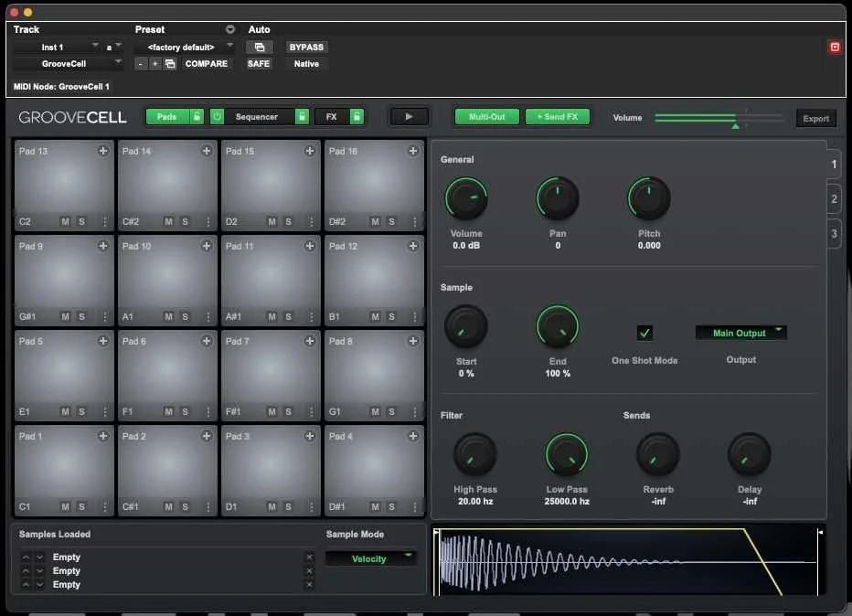Viewport: 852px width, 616px height.
Task: Open the Velocity sample mode dropdown
Action: point(371,558)
